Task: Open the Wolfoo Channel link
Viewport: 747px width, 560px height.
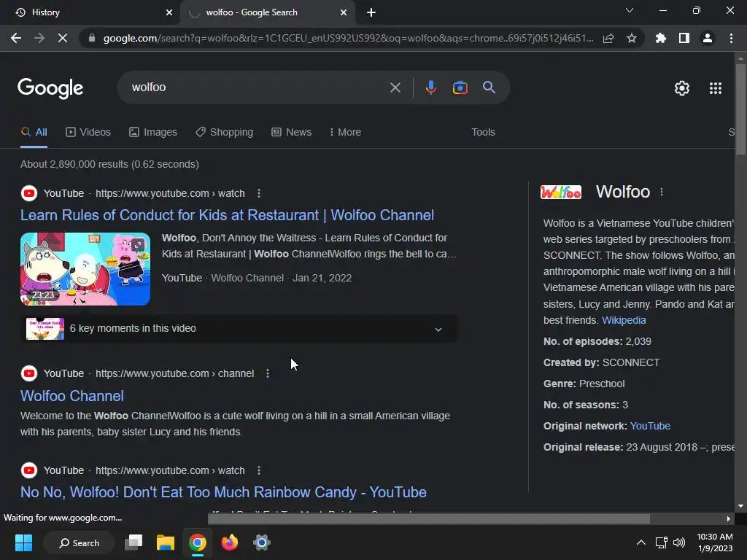Action: 72,396
